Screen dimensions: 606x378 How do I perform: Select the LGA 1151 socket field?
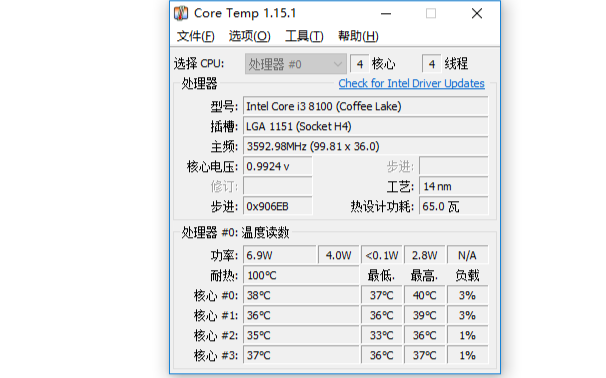click(x=366, y=126)
